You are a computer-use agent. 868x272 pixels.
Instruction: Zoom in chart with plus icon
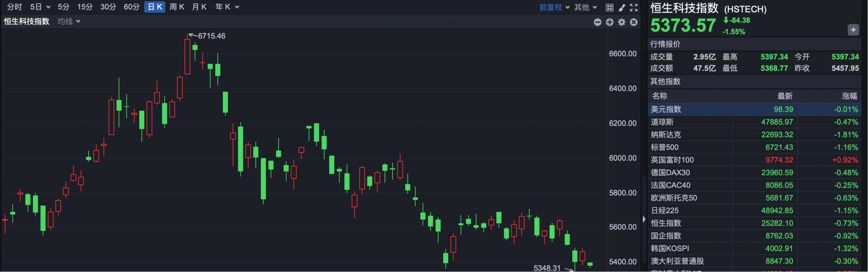(x=610, y=22)
